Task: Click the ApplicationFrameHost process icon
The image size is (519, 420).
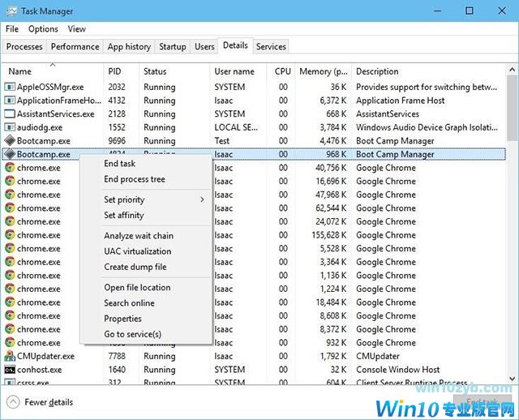Action: pyautogui.click(x=10, y=101)
